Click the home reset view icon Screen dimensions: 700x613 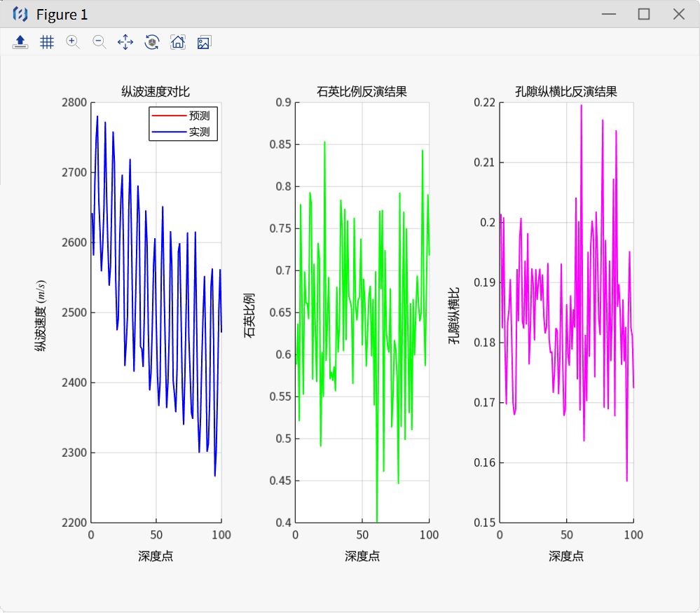(178, 43)
